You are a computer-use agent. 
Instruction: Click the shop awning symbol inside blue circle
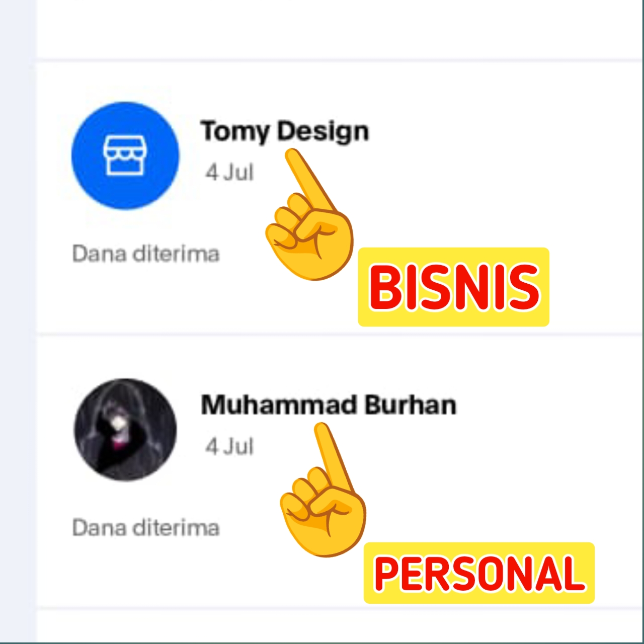[x=125, y=155]
